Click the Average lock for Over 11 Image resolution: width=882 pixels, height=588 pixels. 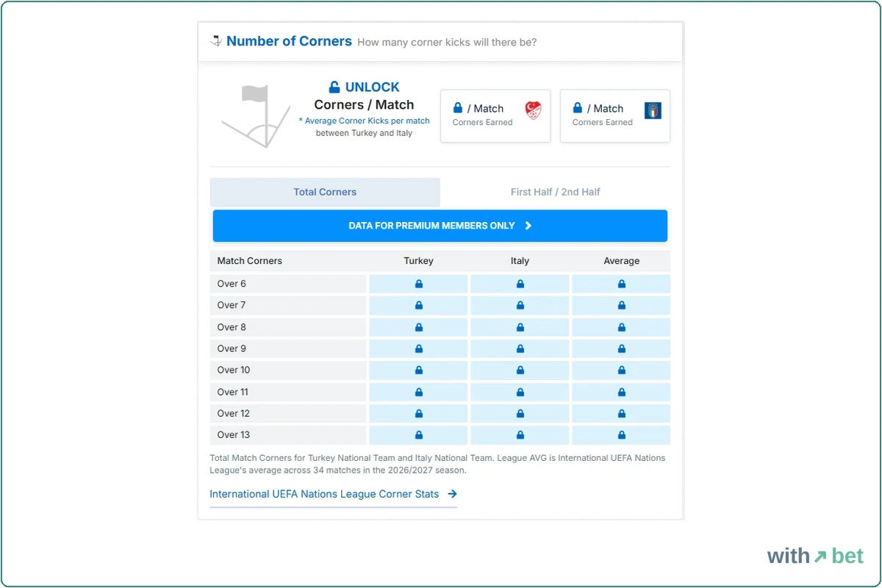point(622,392)
